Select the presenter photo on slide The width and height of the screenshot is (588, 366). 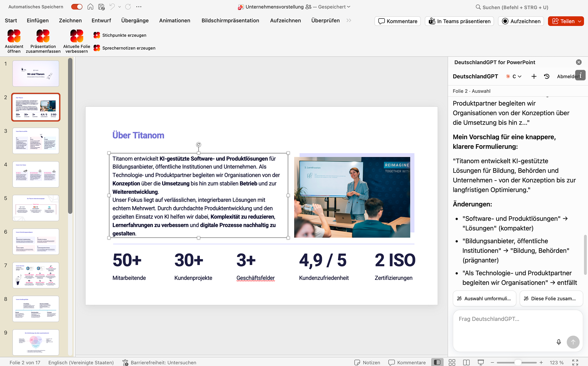(x=352, y=197)
